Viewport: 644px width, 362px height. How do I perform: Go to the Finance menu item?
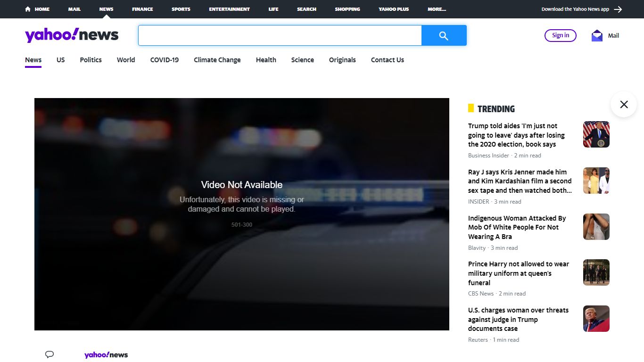click(142, 9)
